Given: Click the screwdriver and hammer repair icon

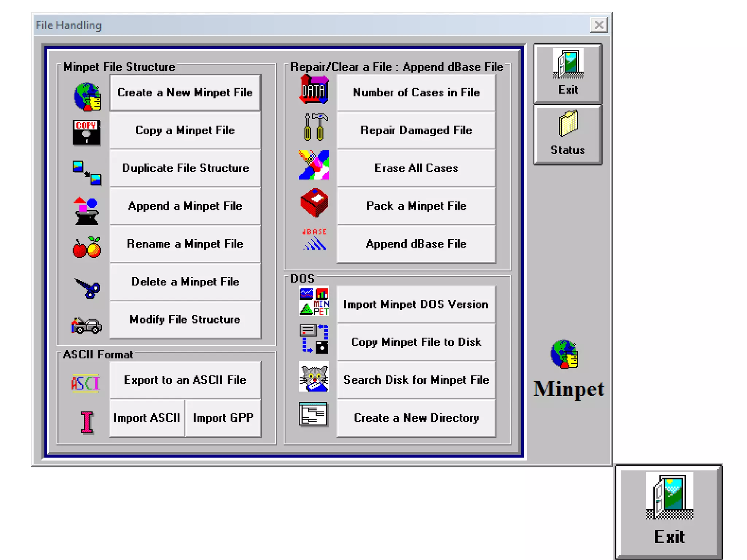Looking at the screenshot, I should 314,127.
